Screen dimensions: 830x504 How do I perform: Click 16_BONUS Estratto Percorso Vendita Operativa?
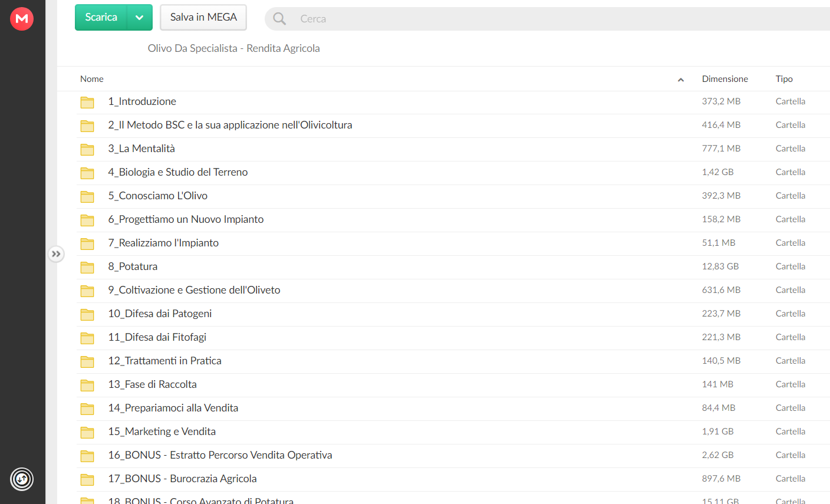point(220,455)
